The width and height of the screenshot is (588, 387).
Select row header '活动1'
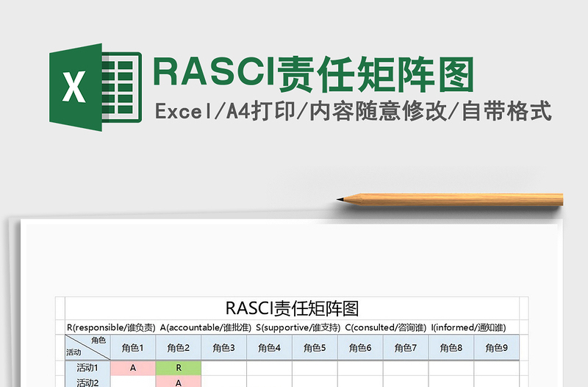(x=87, y=368)
